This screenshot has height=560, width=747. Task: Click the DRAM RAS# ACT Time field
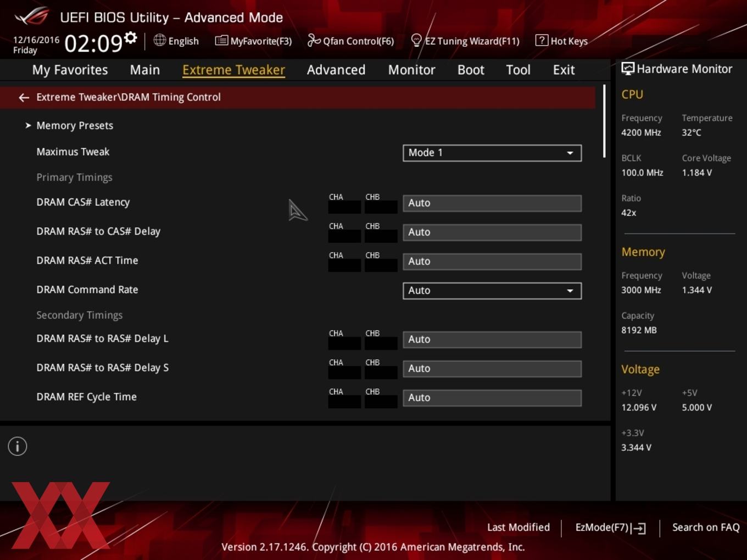click(x=492, y=261)
